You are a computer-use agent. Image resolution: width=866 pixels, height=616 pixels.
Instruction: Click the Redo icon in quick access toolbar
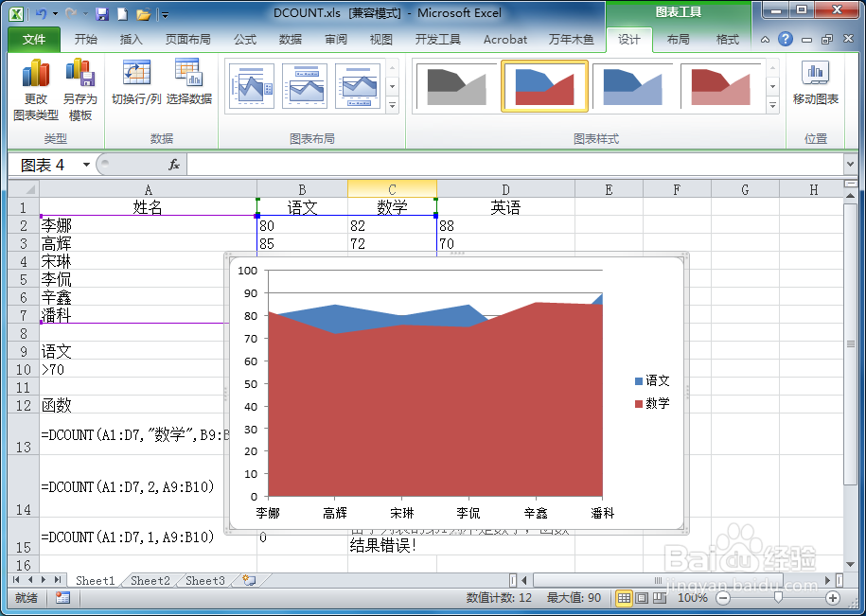(x=70, y=14)
